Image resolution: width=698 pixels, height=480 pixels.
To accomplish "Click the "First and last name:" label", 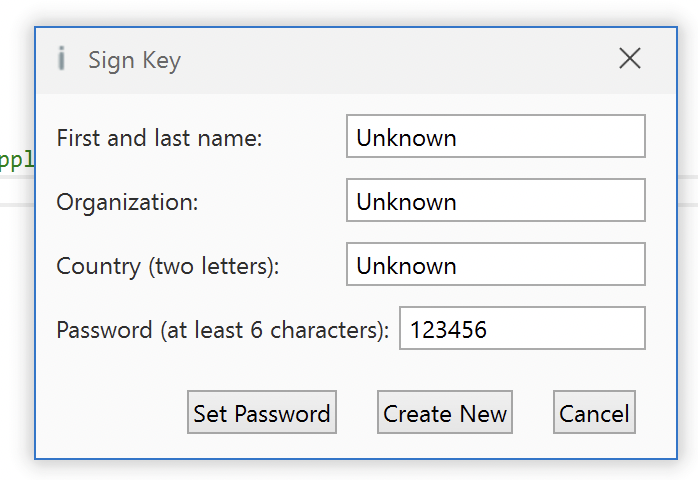I will click(159, 138).
